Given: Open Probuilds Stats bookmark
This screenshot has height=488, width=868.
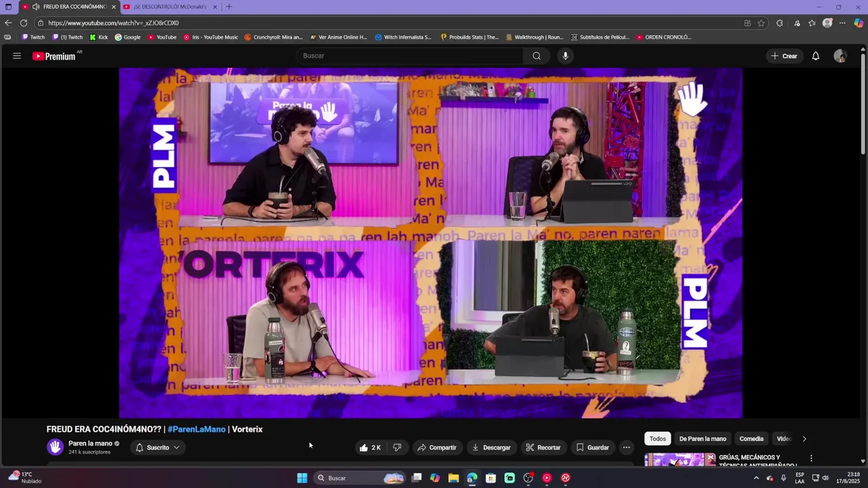Looking at the screenshot, I should click(x=469, y=37).
